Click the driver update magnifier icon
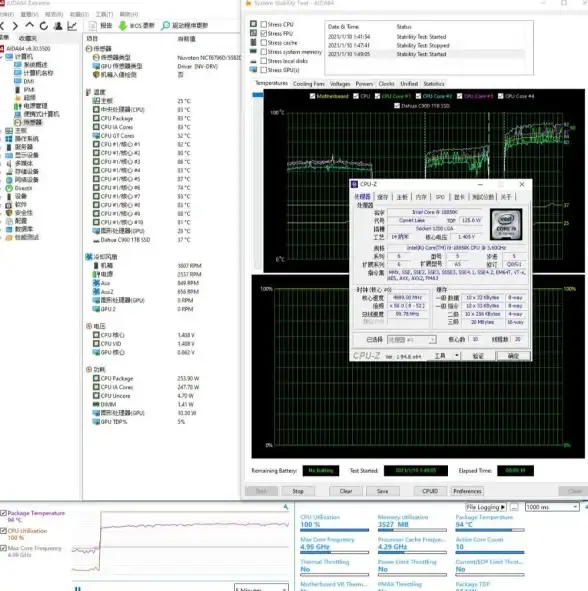The height and width of the screenshot is (591, 588). click(165, 26)
